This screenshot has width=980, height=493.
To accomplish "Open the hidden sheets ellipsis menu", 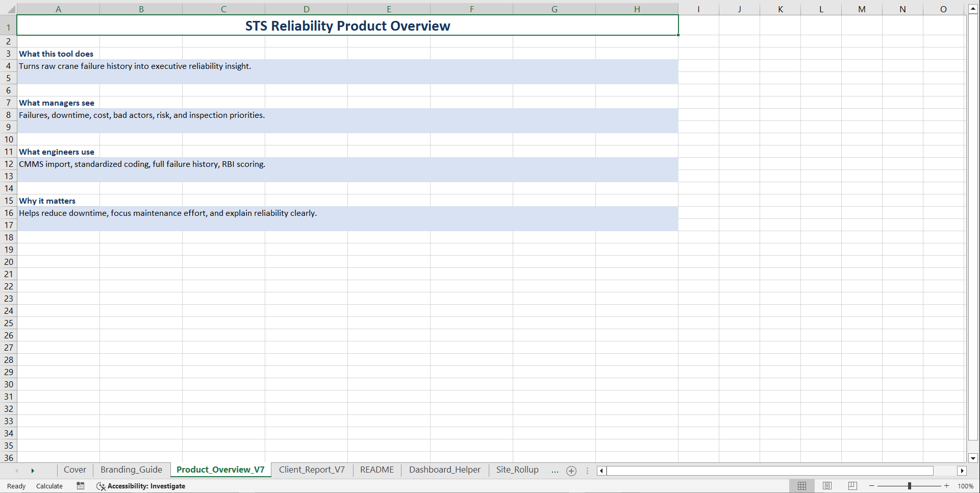I will pos(555,471).
